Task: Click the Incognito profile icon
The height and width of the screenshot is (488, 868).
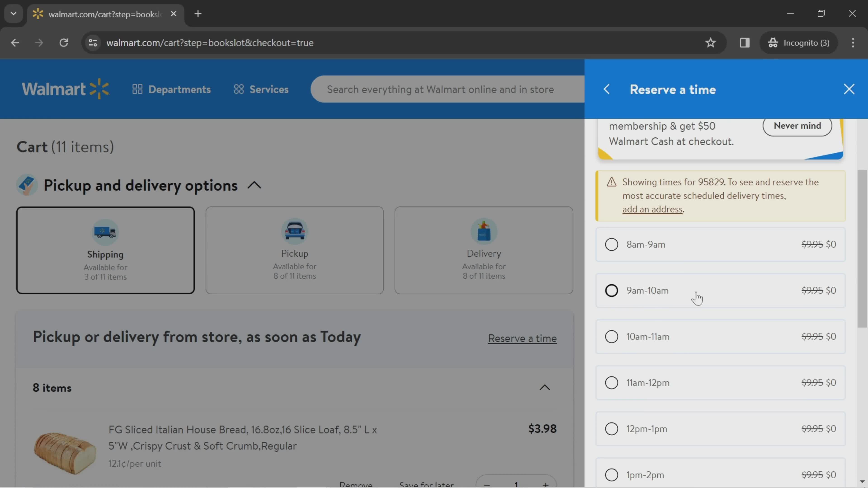Action: click(x=773, y=42)
